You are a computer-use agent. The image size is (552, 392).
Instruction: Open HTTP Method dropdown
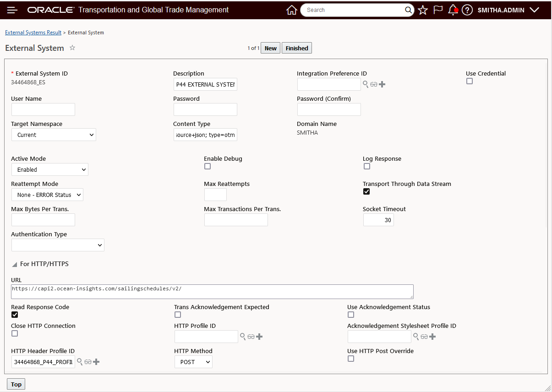(x=193, y=362)
